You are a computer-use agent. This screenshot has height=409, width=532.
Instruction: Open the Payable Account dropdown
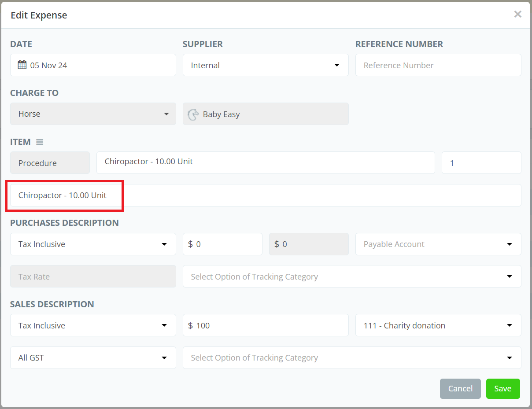[x=438, y=244]
